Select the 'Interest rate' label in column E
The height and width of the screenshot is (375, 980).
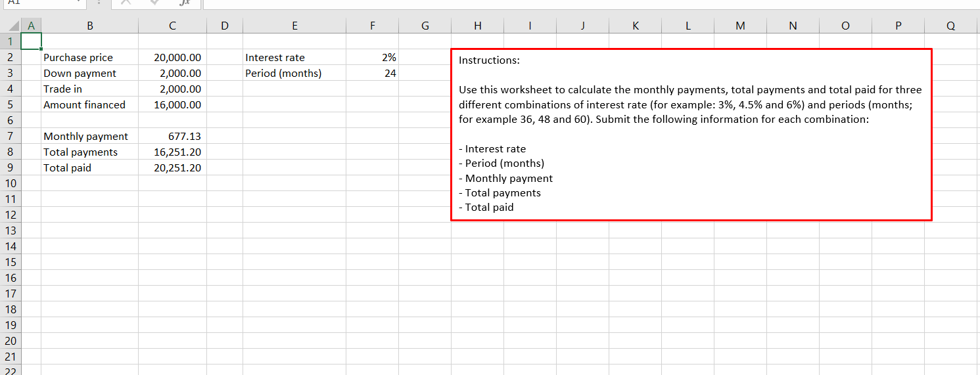coord(294,57)
